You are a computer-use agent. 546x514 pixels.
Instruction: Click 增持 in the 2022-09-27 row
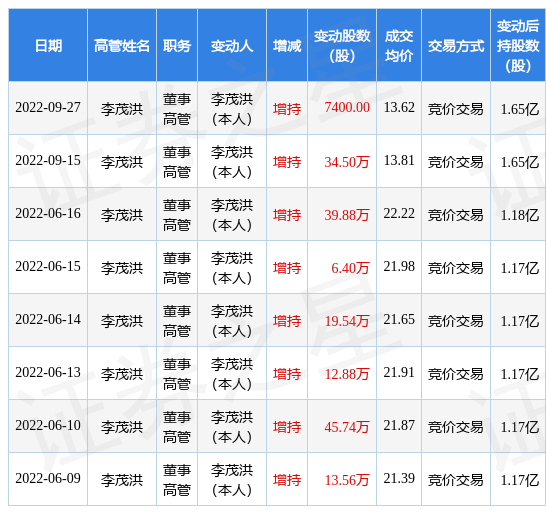pos(287,109)
